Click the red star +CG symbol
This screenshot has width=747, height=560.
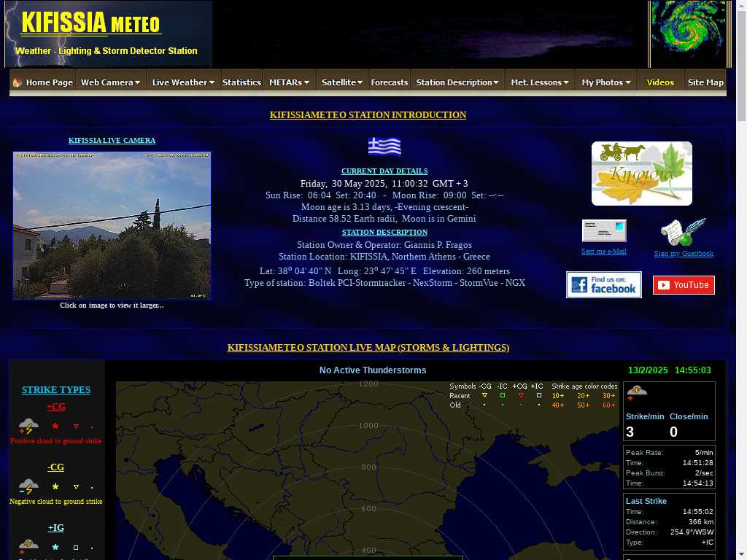pos(55,426)
